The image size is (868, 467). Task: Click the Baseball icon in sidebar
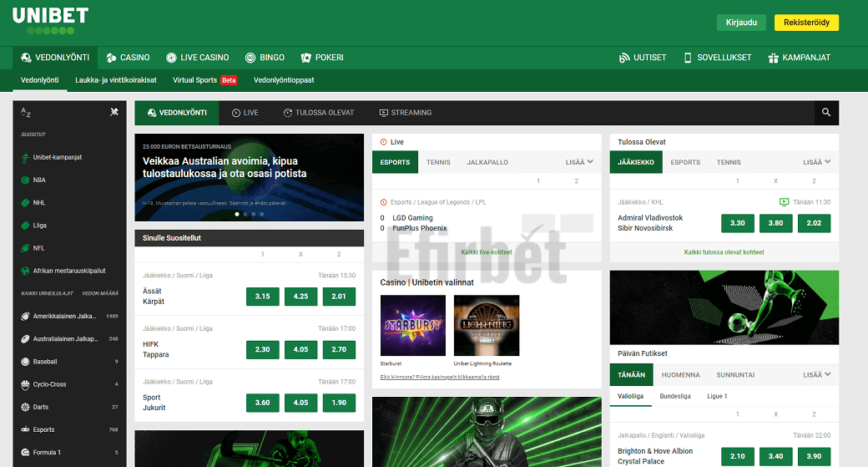point(25,362)
